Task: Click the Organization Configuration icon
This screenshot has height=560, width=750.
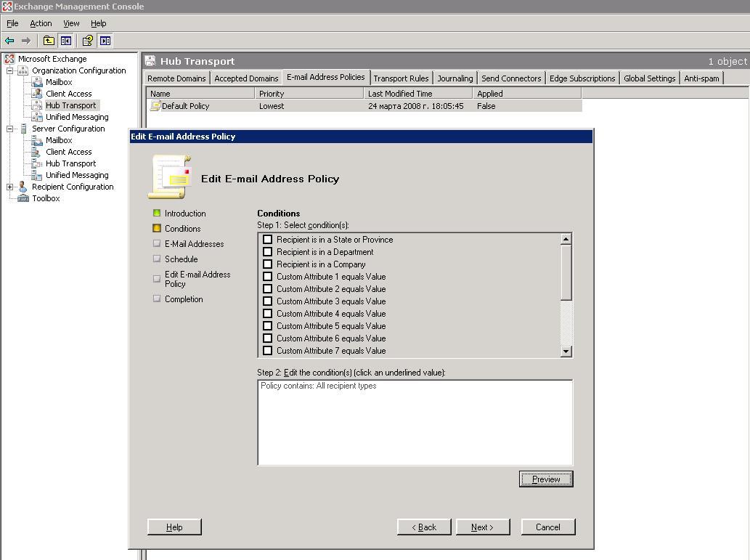Action: [23, 70]
